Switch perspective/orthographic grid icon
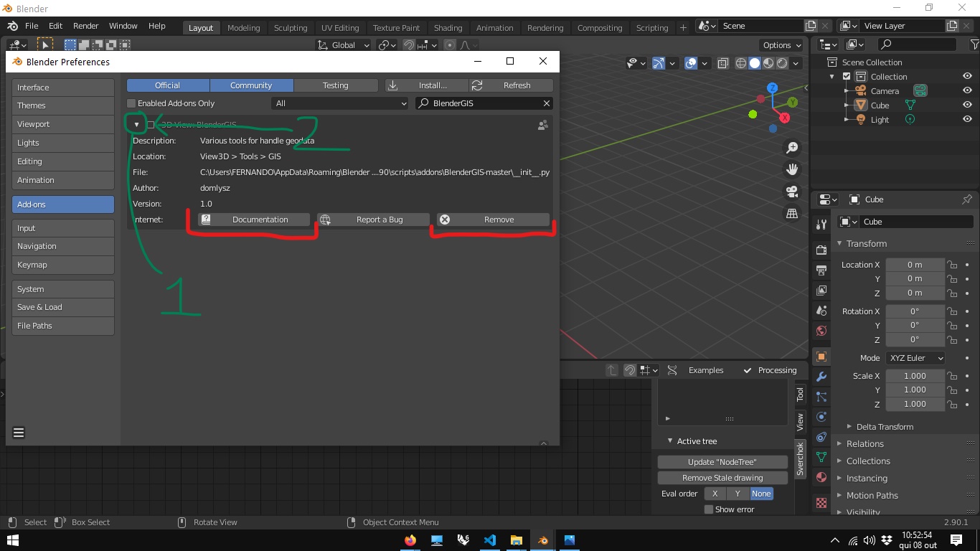The image size is (980, 551). tap(792, 214)
